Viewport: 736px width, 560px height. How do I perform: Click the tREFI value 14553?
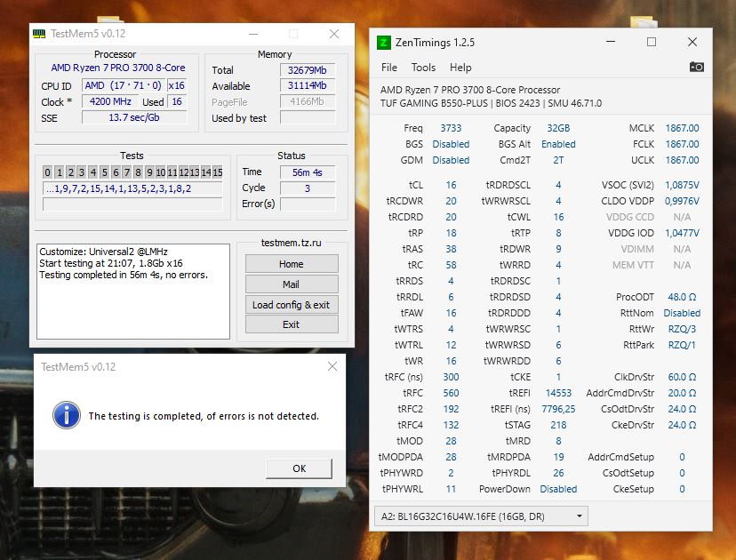click(558, 393)
